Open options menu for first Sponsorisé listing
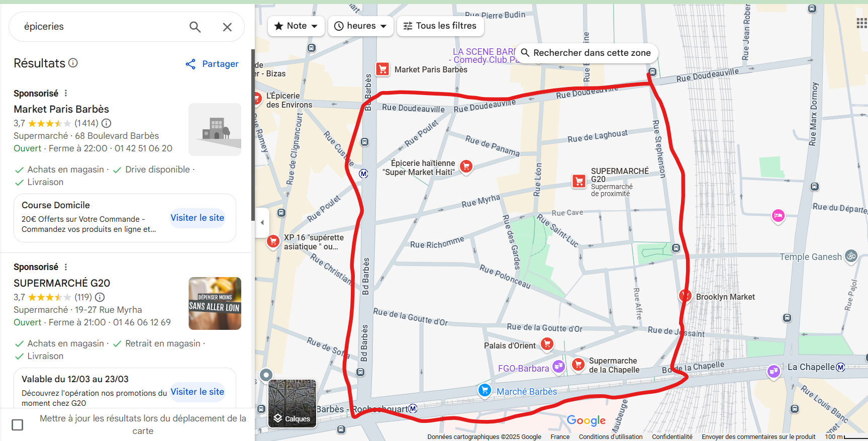 pos(66,93)
